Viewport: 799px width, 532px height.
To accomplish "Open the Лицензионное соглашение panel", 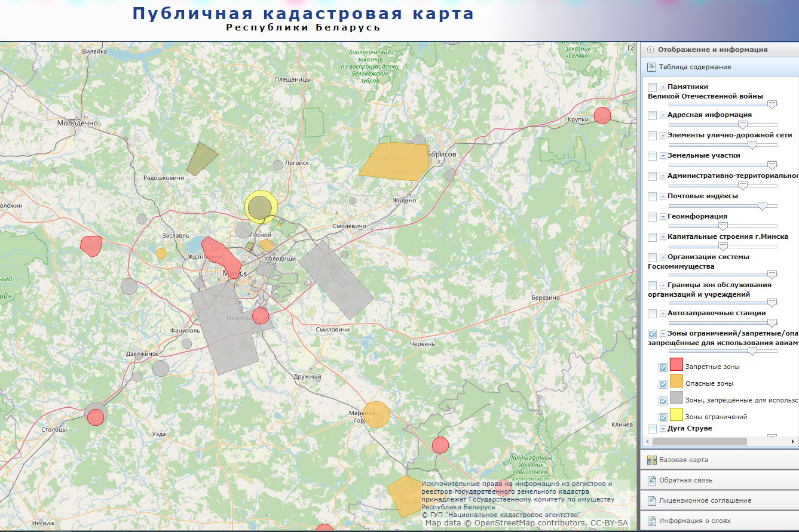I will tap(697, 500).
